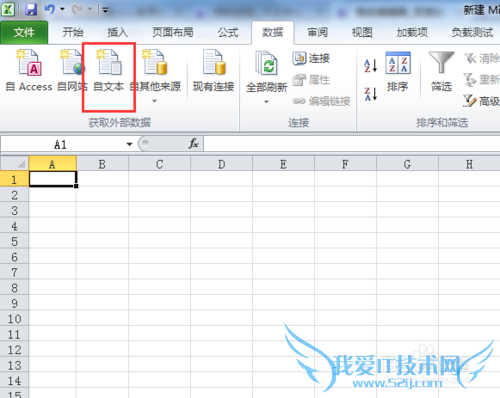Select row 9 header
The width and height of the screenshot is (500, 398).
tap(14, 303)
